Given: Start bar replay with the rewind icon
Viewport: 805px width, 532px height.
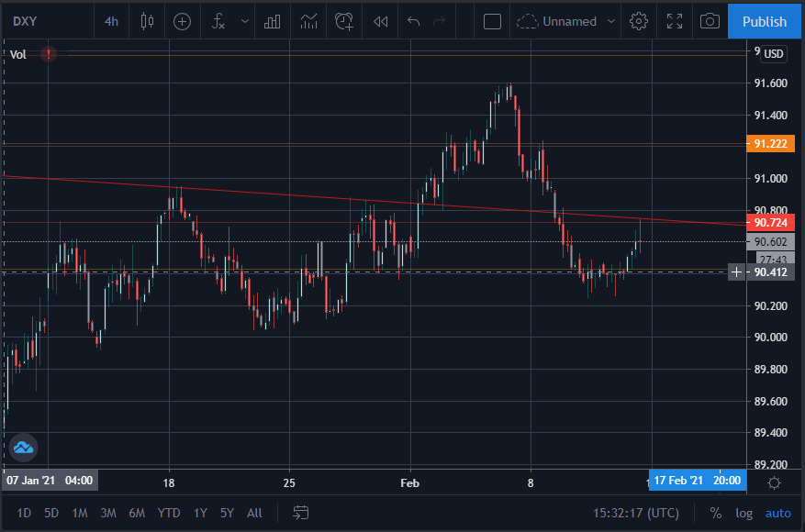Looking at the screenshot, I should coord(380,21).
